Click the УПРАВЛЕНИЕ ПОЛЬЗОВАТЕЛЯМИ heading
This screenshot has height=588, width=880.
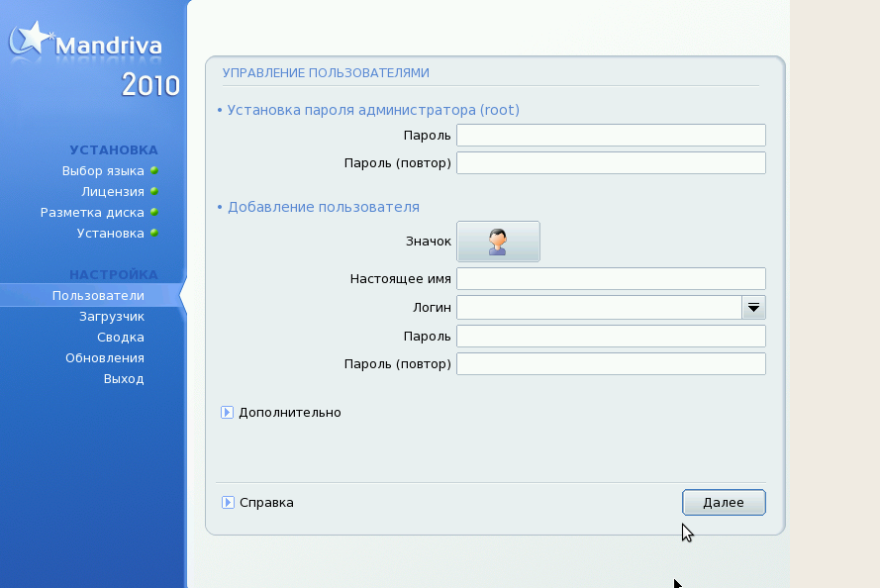[326, 73]
